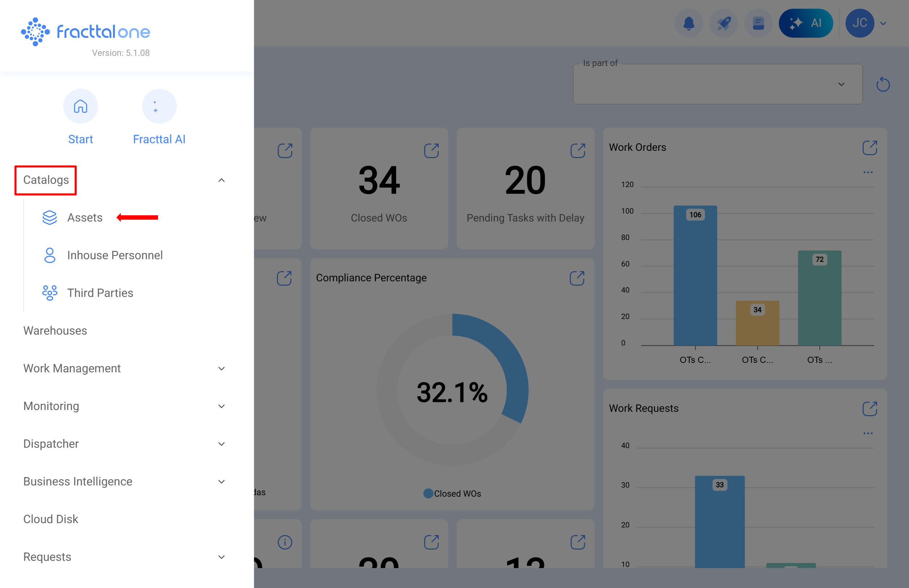Open the Is part of dropdown
The width and height of the screenshot is (909, 588).
click(841, 84)
